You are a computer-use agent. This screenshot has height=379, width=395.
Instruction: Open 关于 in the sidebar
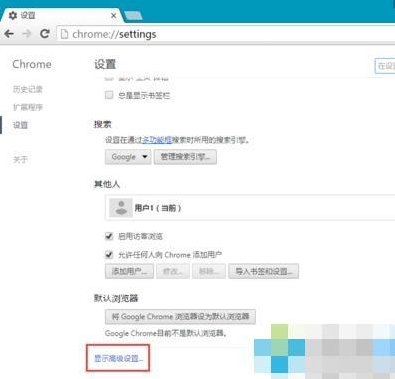pyautogui.click(x=20, y=159)
